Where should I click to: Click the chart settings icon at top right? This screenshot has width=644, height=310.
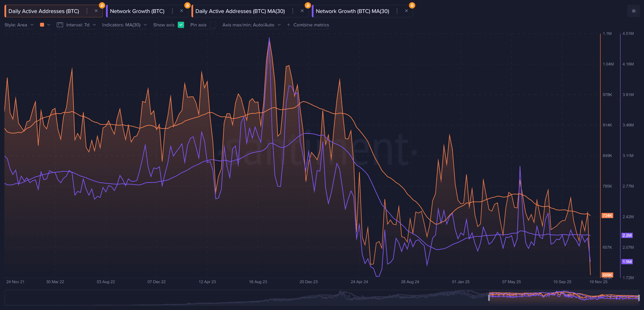pyautogui.click(x=634, y=11)
